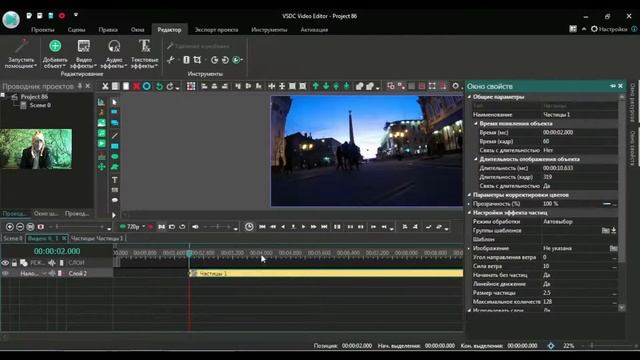The width and height of the screenshot is (640, 360).
Task: Click the redo arrow icon
Action: coord(170,86)
